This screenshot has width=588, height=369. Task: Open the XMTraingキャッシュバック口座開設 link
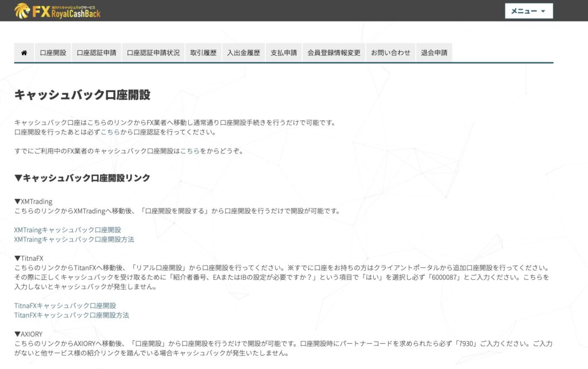(68, 230)
